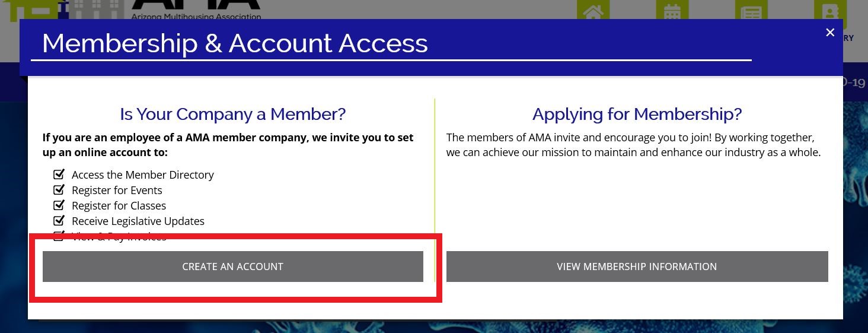
Task: Click the news icon in the header
Action: pos(751,10)
